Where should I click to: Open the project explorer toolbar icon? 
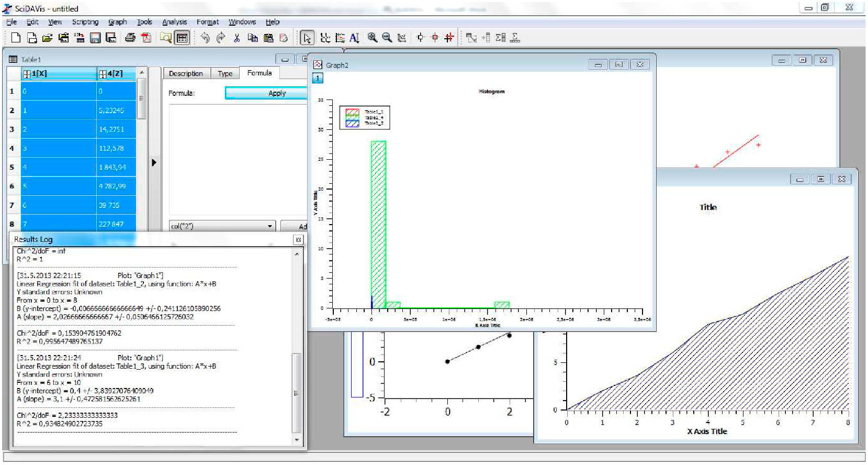[x=166, y=38]
